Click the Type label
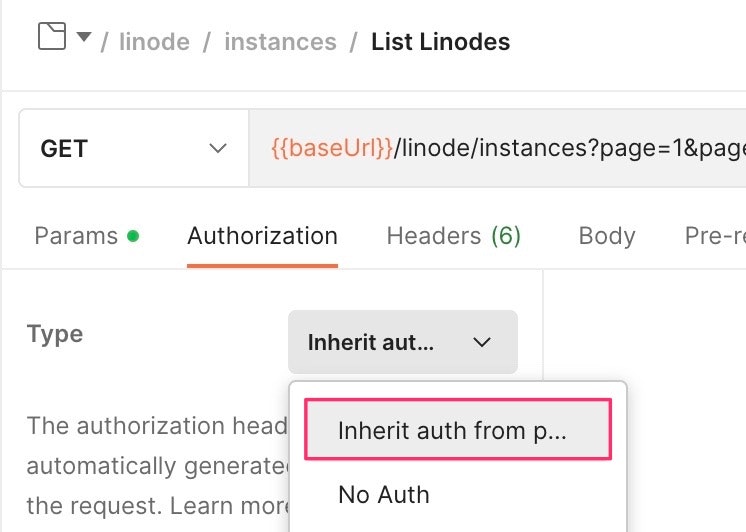This screenshot has height=532, width=746. point(55,335)
